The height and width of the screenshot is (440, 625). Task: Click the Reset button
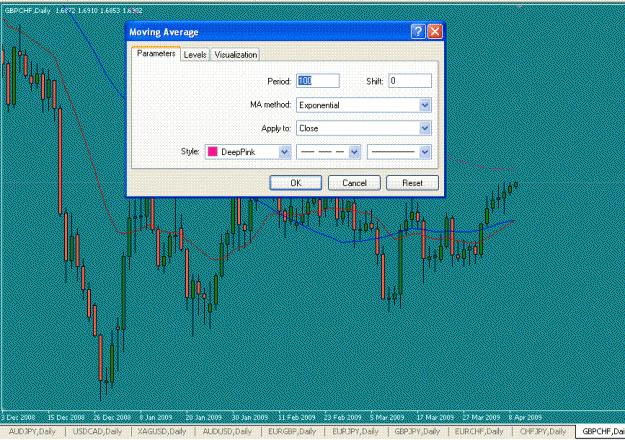tap(412, 183)
